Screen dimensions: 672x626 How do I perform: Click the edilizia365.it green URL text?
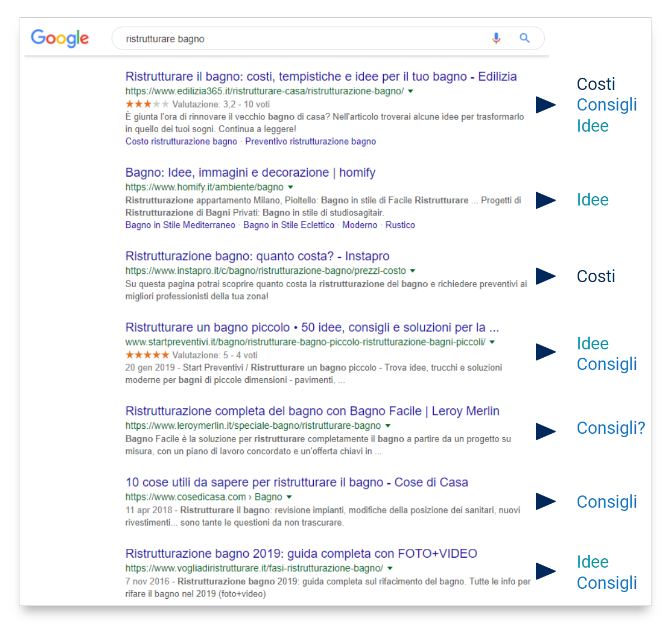(x=264, y=91)
